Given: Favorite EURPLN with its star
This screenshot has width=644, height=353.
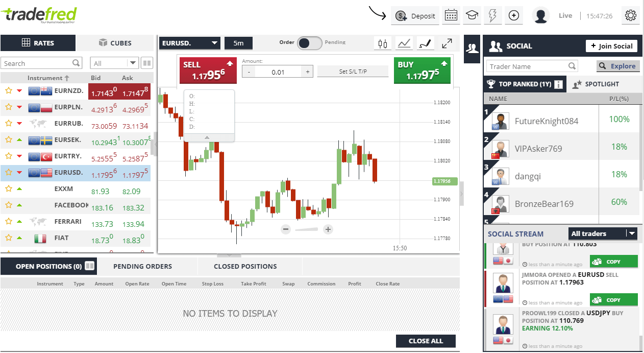Looking at the screenshot, I should click(8, 107).
